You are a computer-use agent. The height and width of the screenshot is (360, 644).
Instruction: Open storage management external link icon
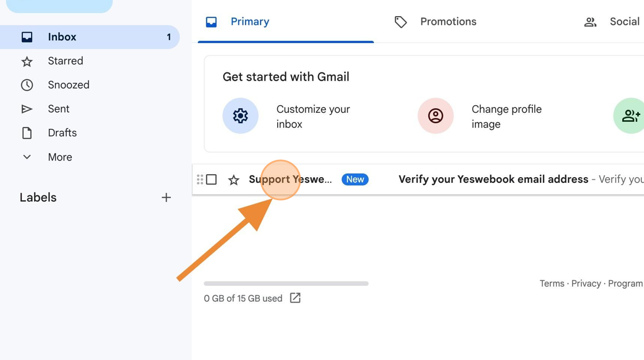pos(296,298)
